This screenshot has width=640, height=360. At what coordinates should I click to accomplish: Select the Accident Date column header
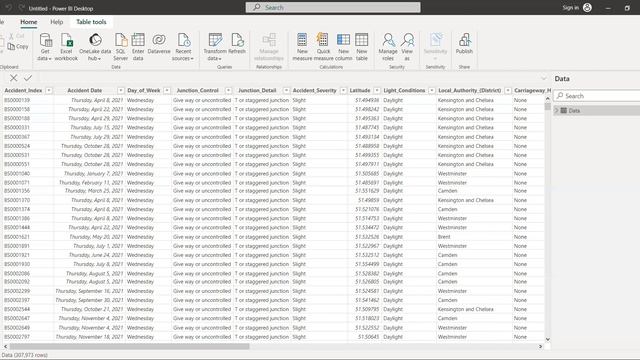pos(84,90)
